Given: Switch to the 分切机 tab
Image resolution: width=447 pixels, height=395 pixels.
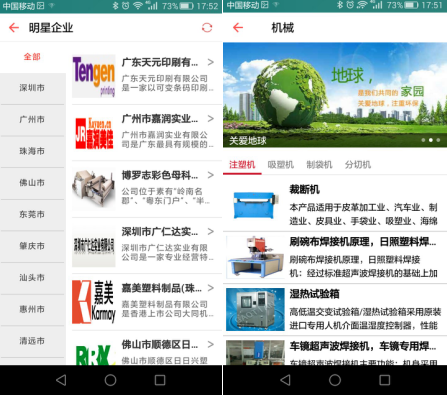Looking at the screenshot, I should click(358, 165).
